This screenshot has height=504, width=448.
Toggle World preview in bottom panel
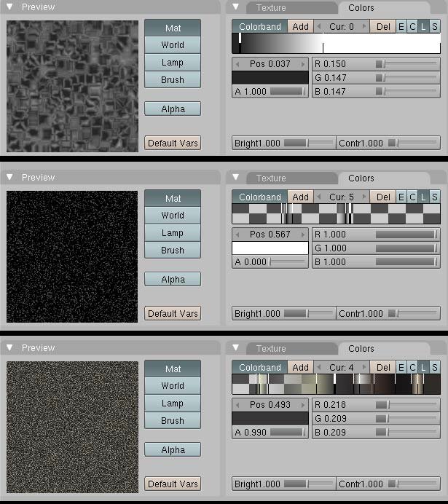pyautogui.click(x=173, y=386)
